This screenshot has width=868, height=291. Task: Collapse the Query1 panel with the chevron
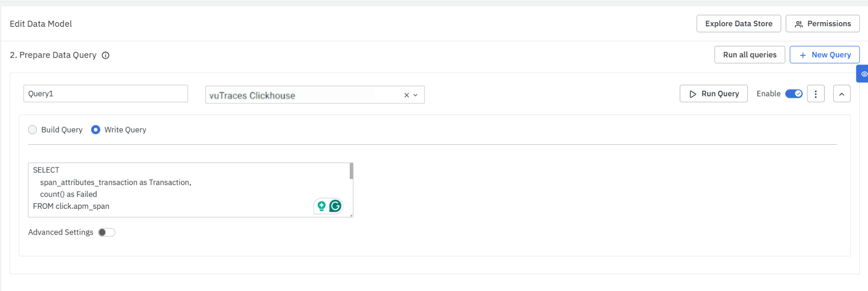pos(842,94)
